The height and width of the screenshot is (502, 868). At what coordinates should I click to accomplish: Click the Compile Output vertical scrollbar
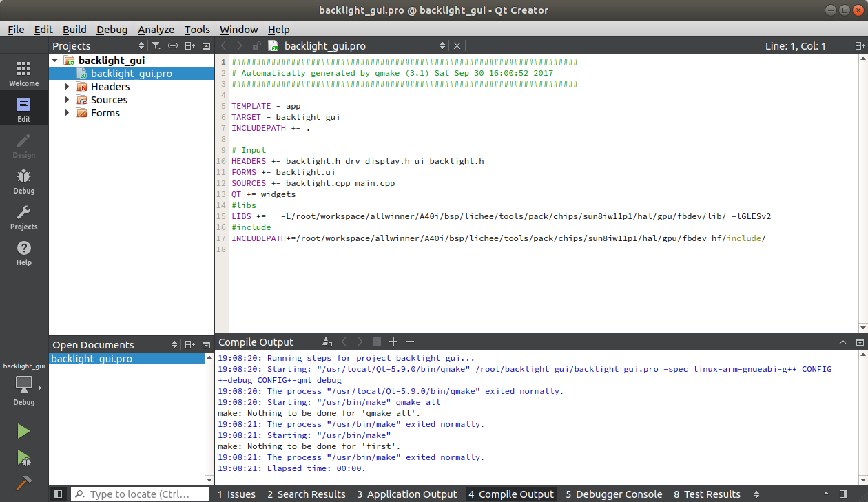(x=863, y=417)
